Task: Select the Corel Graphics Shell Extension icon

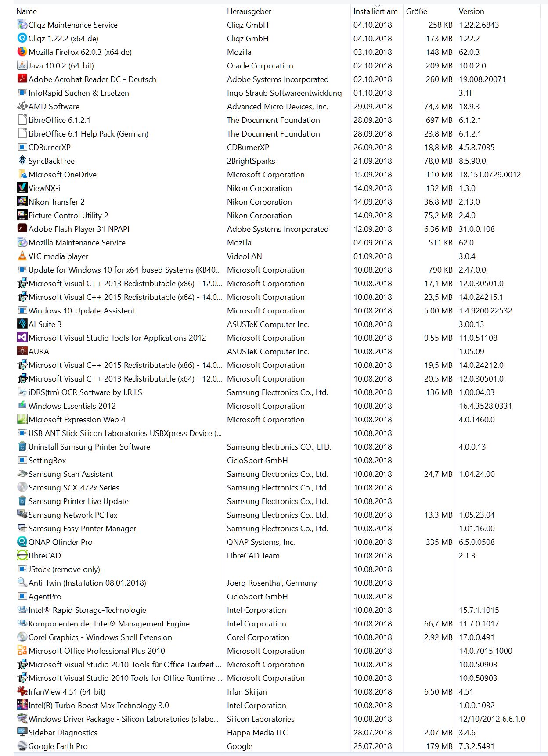Action: pos(22,637)
